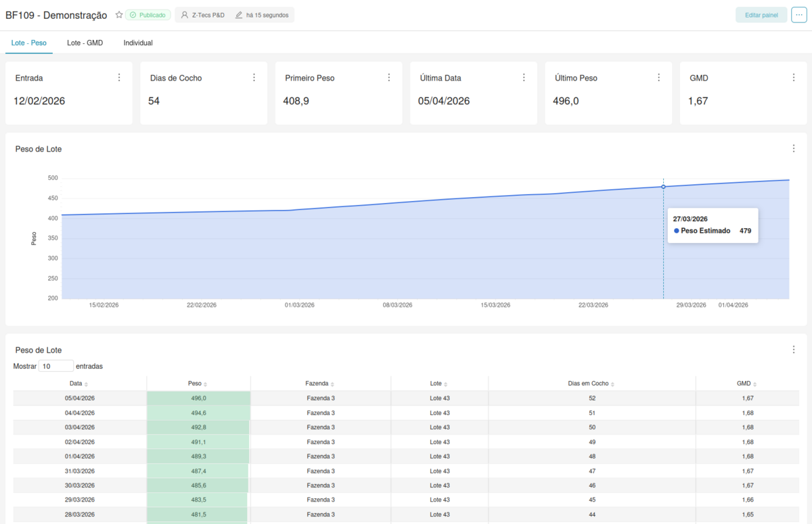Click the Mostrar entradas number input field

pyautogui.click(x=55, y=366)
